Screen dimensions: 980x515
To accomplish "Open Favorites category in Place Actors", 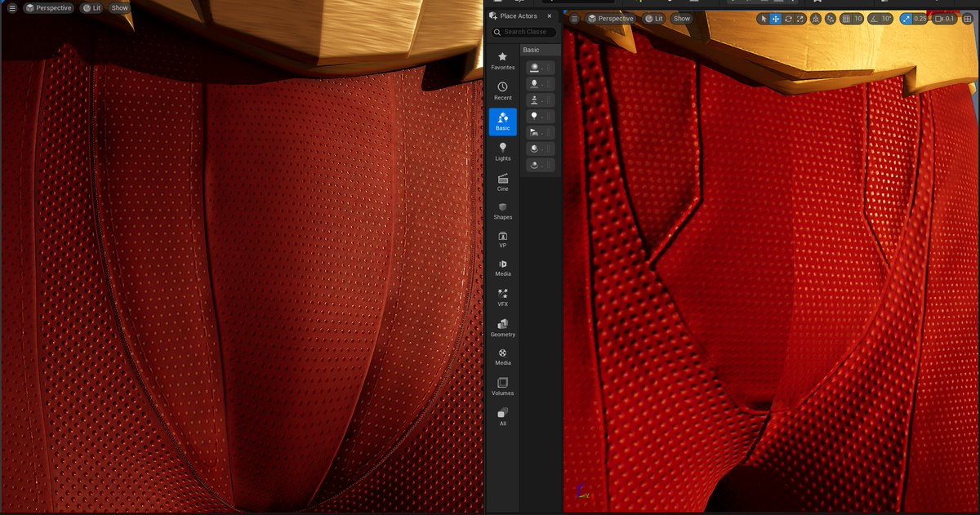I will 502,61.
